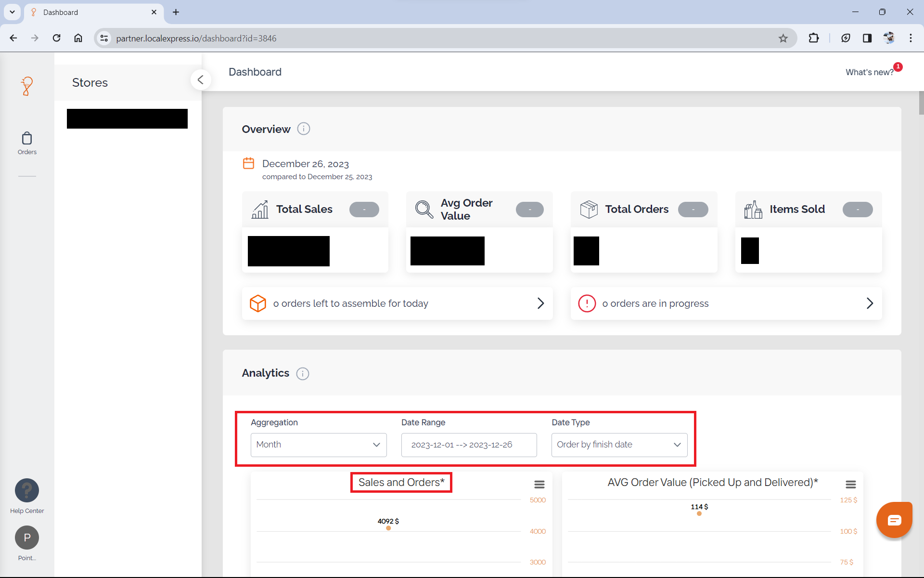Open the Aggregation Month dropdown
Screen dimensions: 924x578
point(318,445)
